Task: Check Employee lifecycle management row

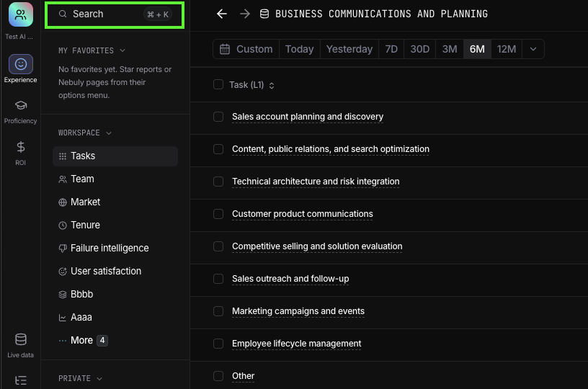Action: pyautogui.click(x=218, y=344)
